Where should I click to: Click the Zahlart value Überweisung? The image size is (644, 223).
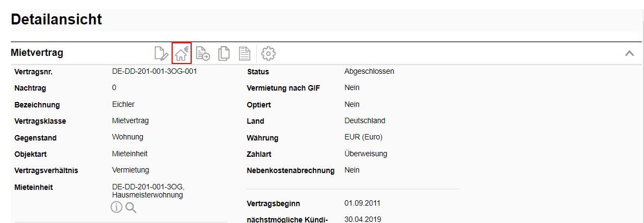(x=365, y=154)
